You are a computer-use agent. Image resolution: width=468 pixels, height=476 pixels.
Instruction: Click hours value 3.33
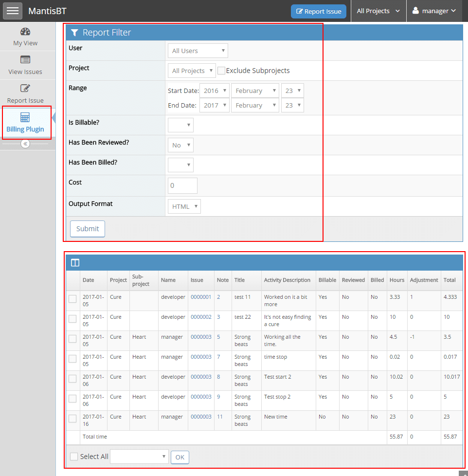coord(395,297)
